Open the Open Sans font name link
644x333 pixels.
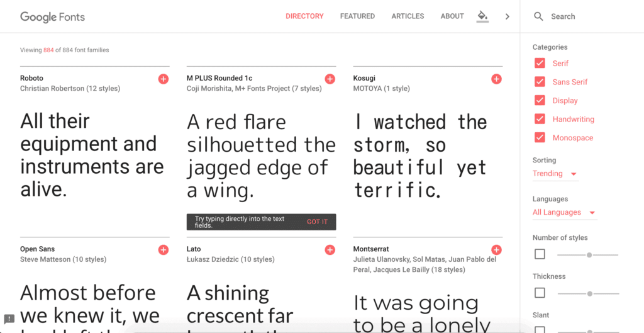[x=37, y=249]
